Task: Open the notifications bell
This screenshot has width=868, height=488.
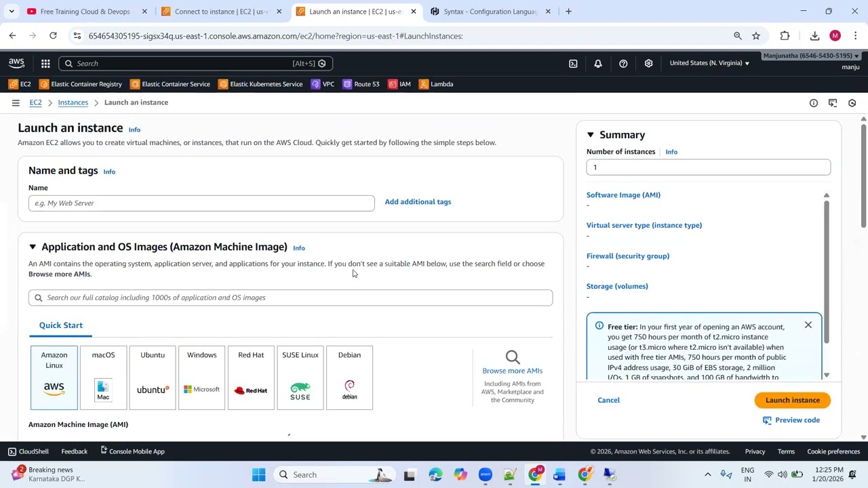Action: pos(598,63)
